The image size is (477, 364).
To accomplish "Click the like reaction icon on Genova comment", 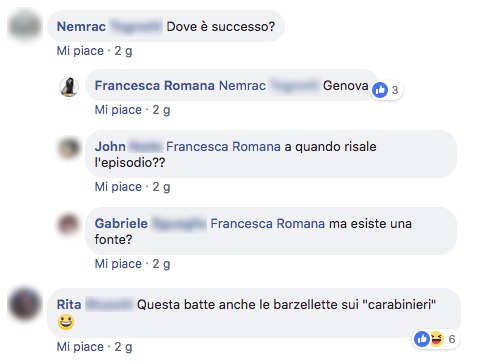I will pyautogui.click(x=380, y=90).
